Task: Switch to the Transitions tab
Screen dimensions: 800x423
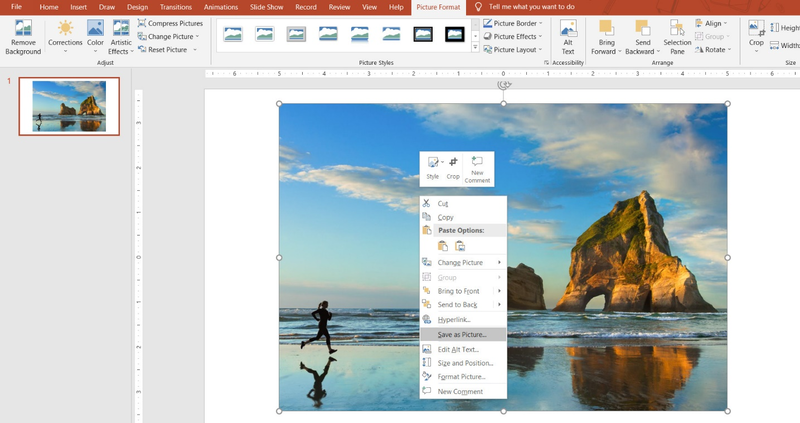Action: (176, 7)
